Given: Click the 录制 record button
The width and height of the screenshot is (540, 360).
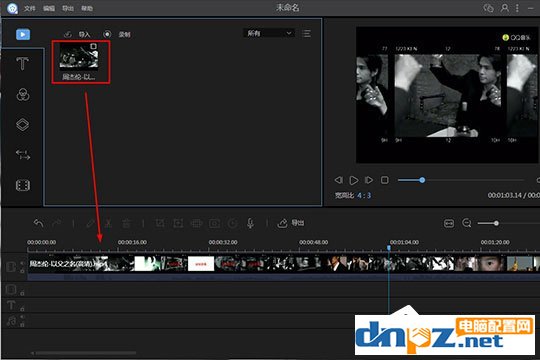Looking at the screenshot, I should pyautogui.click(x=117, y=34).
